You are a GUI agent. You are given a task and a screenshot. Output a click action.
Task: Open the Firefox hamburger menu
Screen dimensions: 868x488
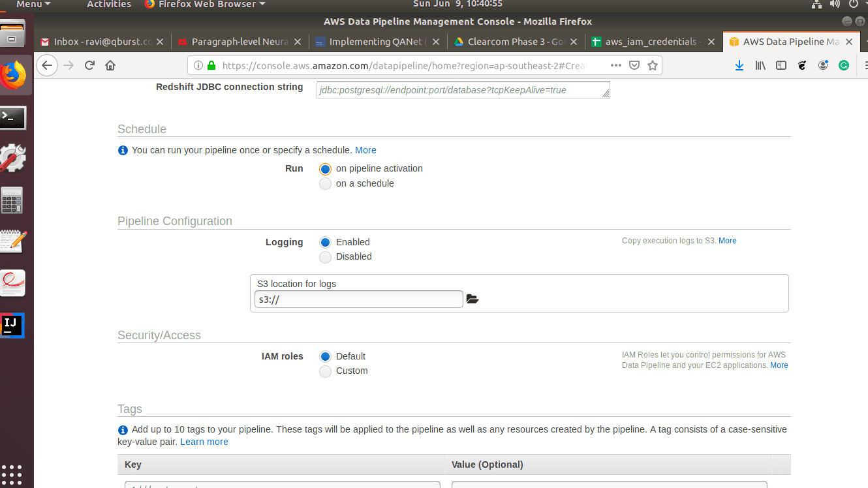[x=865, y=65]
